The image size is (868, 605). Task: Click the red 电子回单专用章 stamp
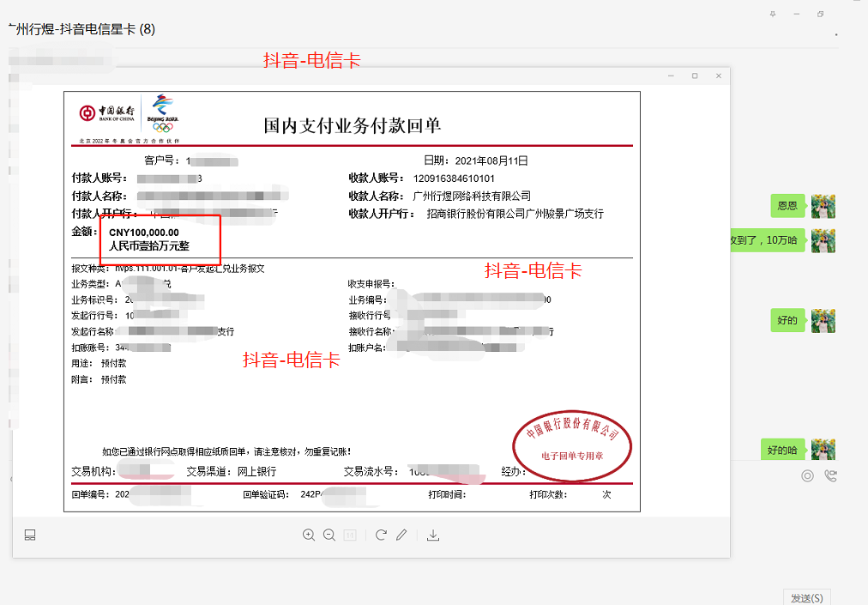572,446
